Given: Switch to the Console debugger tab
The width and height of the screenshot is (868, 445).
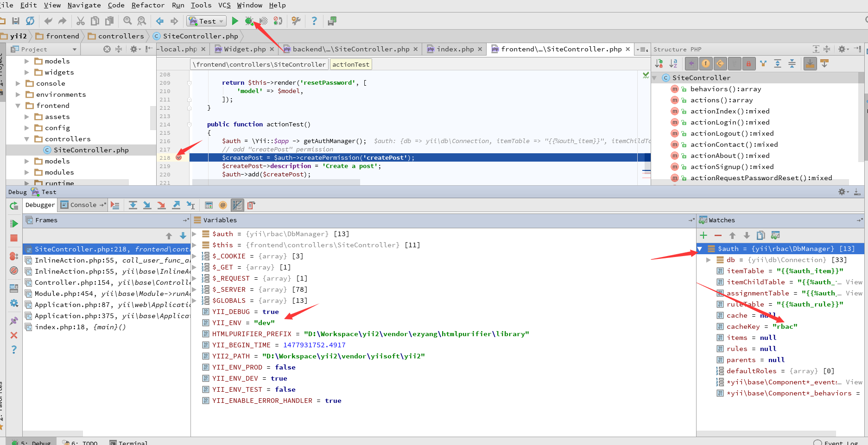Looking at the screenshot, I should pyautogui.click(x=83, y=205).
